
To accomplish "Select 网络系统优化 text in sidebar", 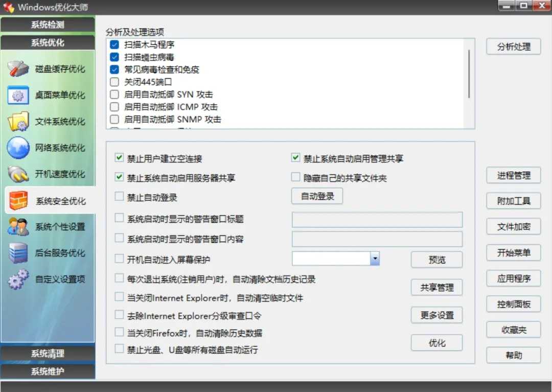I will click(x=60, y=148).
